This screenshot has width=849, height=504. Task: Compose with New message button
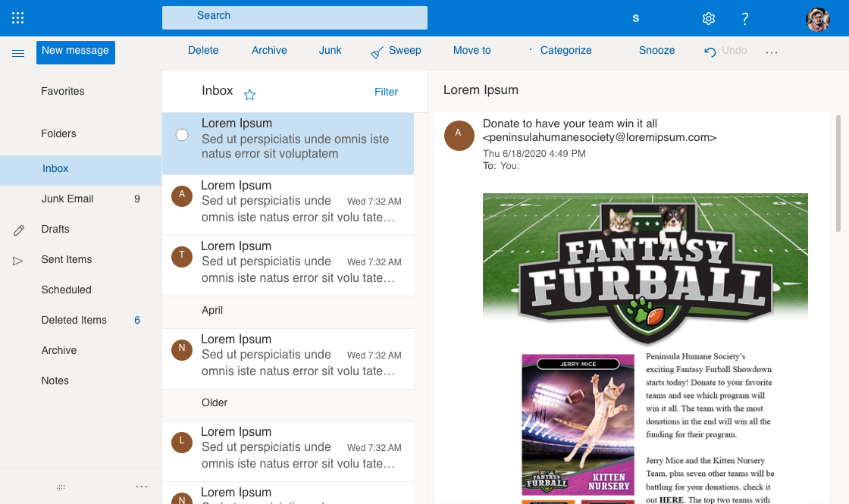[76, 52]
